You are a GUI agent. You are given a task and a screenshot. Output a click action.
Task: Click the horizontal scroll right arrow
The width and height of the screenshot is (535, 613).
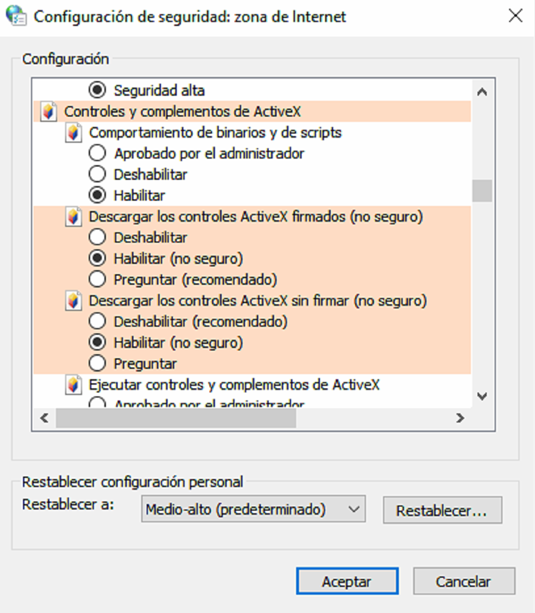tap(460, 418)
